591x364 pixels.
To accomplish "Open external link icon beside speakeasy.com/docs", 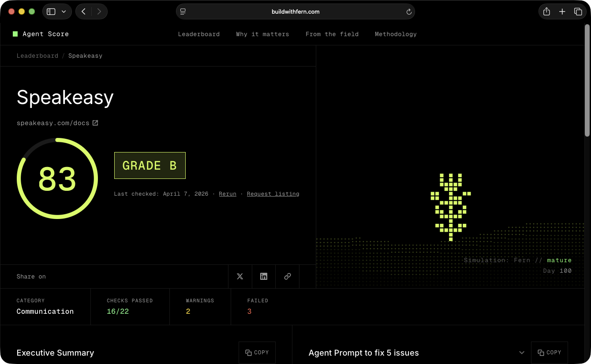I will click(95, 123).
